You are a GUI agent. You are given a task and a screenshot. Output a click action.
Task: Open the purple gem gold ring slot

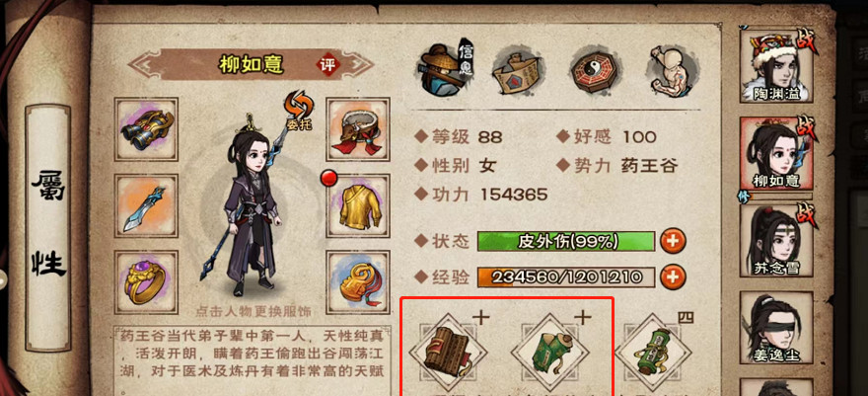(x=147, y=281)
